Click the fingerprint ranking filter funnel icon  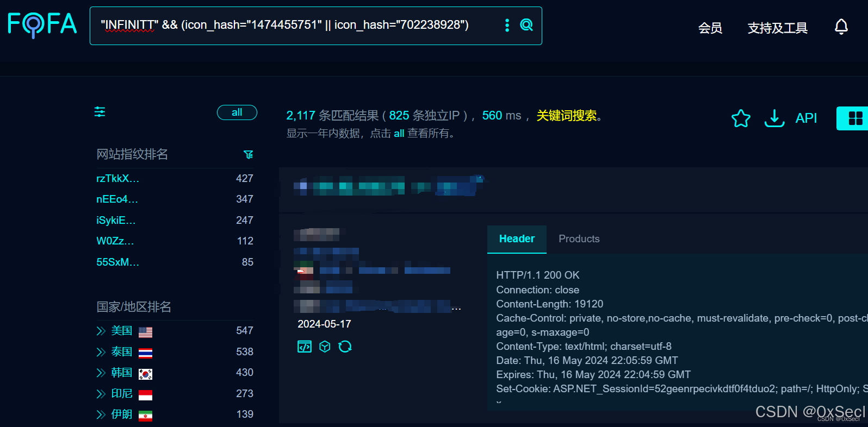coord(249,155)
